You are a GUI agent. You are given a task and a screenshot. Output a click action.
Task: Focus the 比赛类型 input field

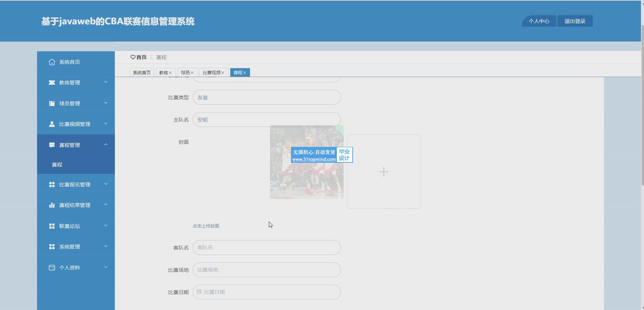(266, 97)
